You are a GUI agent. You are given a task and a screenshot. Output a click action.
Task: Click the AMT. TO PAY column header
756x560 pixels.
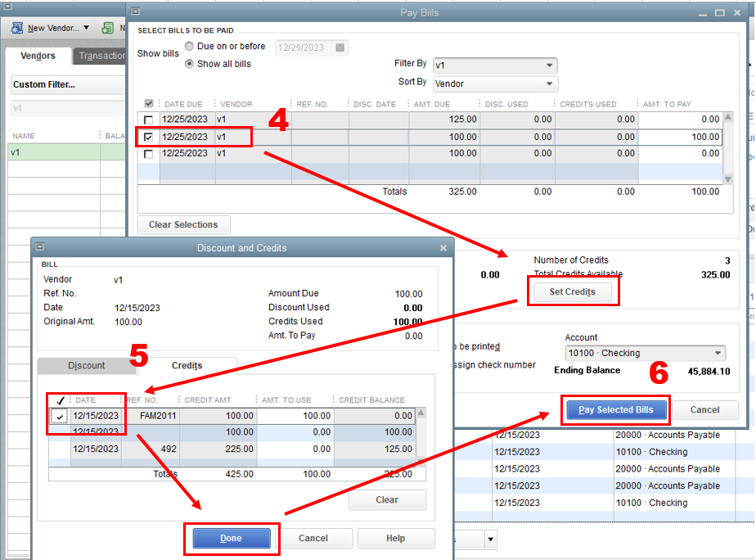(667, 104)
